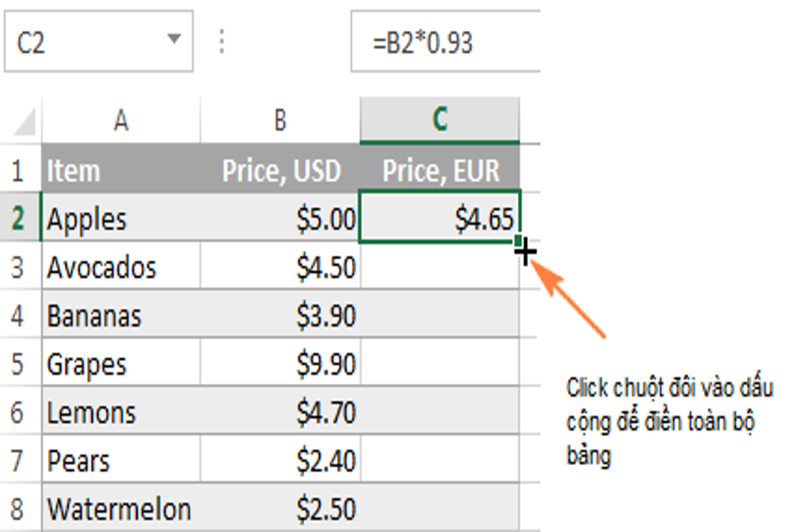This screenshot has width=794, height=532.
Task: Select the $9.90 Grapes price cell
Action: pos(280,363)
